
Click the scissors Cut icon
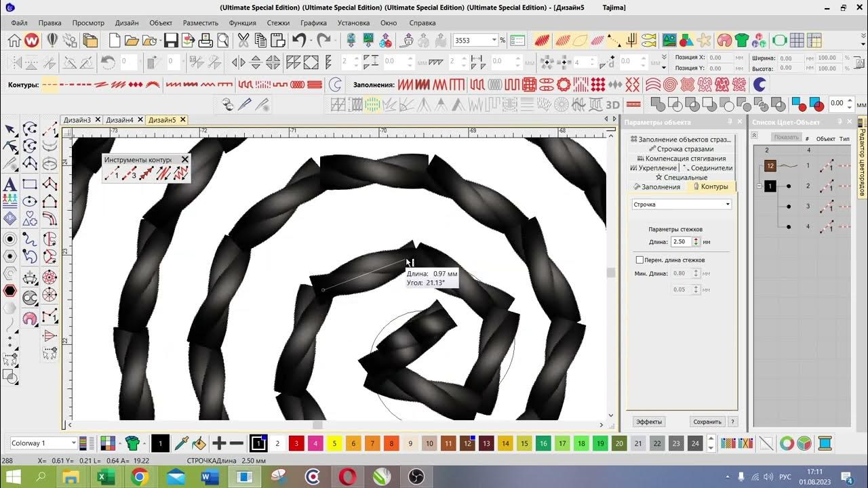point(243,41)
